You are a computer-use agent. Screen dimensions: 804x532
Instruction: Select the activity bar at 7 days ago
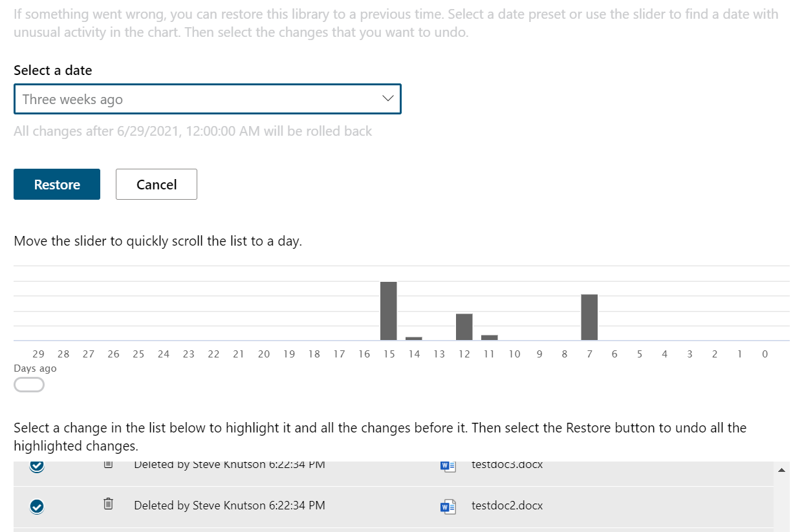click(589, 317)
